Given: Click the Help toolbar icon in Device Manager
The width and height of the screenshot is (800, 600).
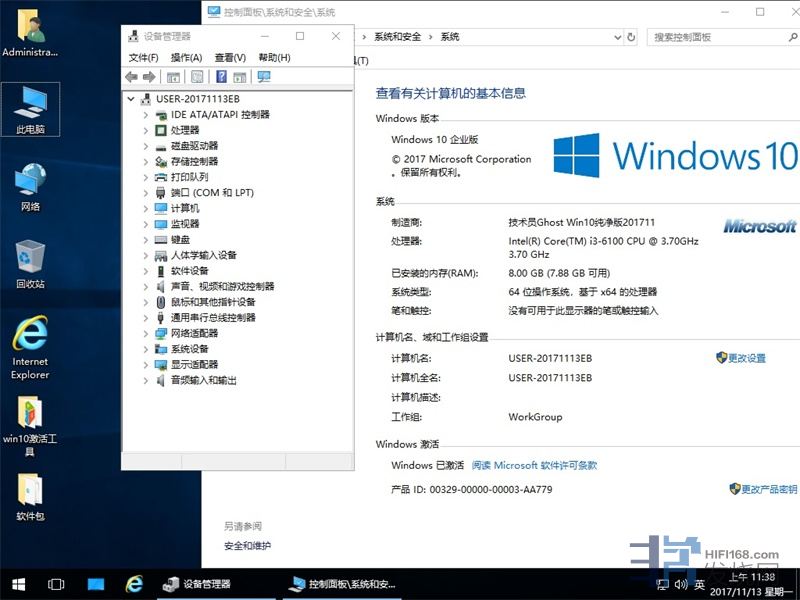Looking at the screenshot, I should click(x=221, y=77).
